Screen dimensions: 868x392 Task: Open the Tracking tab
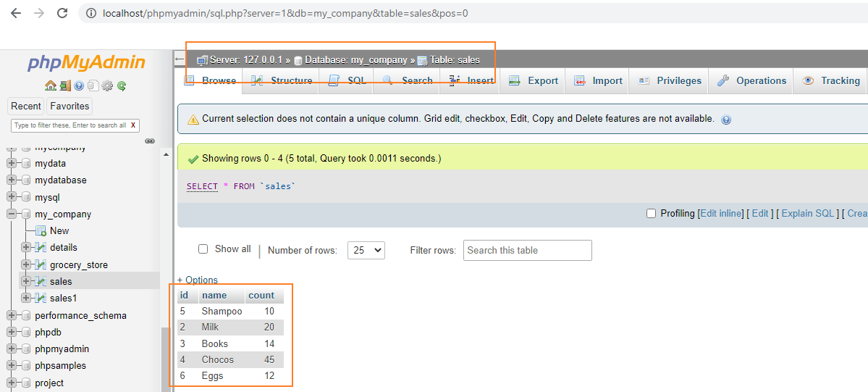[830, 81]
